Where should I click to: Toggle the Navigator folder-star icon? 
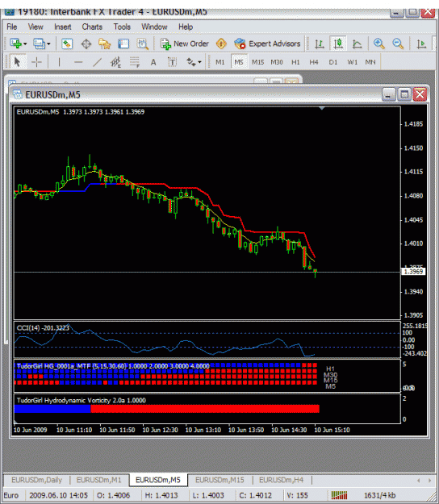(x=105, y=44)
